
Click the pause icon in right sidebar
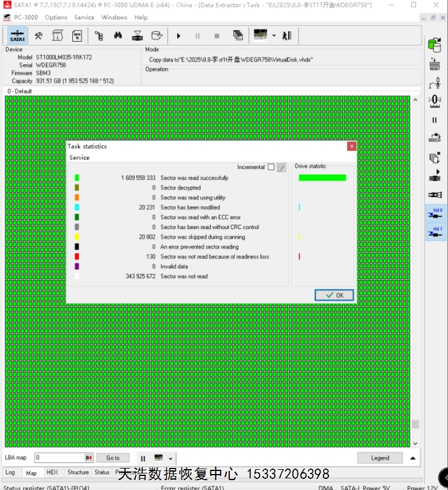tap(435, 120)
